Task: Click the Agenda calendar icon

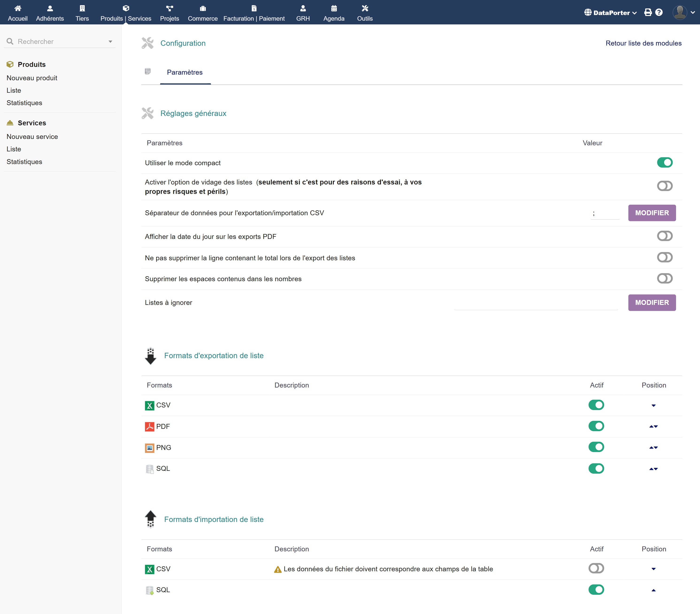Action: [334, 8]
